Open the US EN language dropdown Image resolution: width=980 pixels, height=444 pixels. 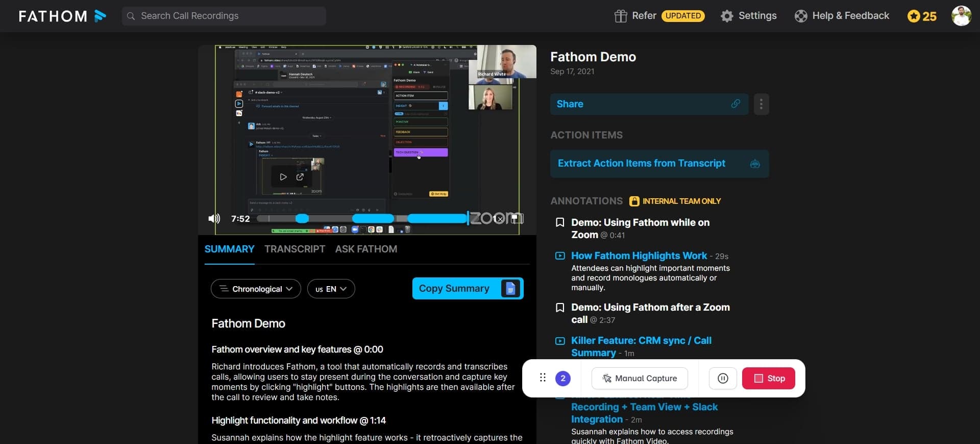click(331, 289)
